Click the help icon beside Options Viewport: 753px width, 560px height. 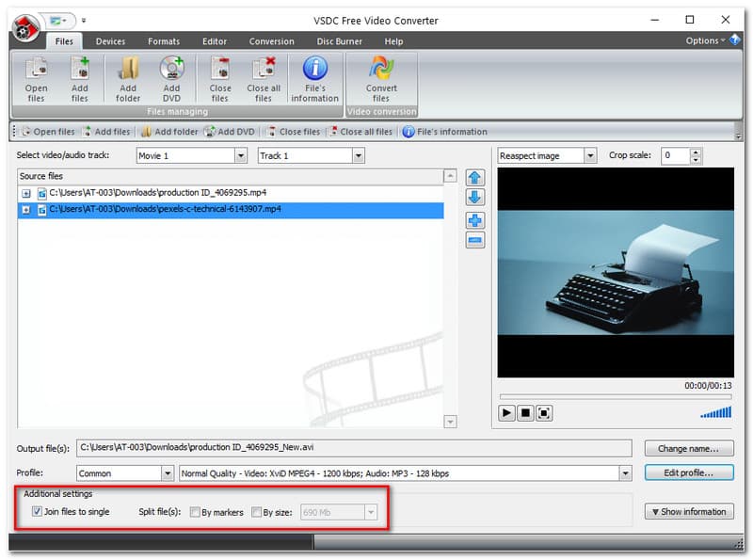(x=735, y=40)
